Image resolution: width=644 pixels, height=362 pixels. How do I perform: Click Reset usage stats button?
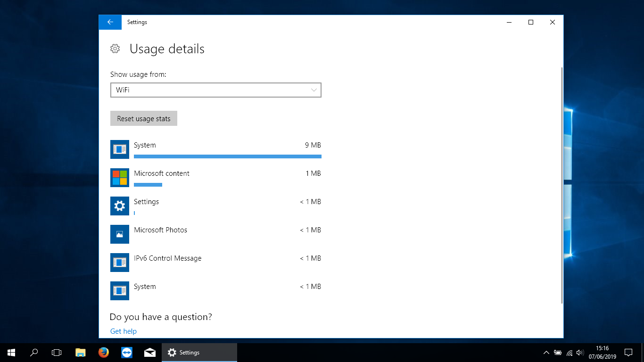click(x=144, y=118)
